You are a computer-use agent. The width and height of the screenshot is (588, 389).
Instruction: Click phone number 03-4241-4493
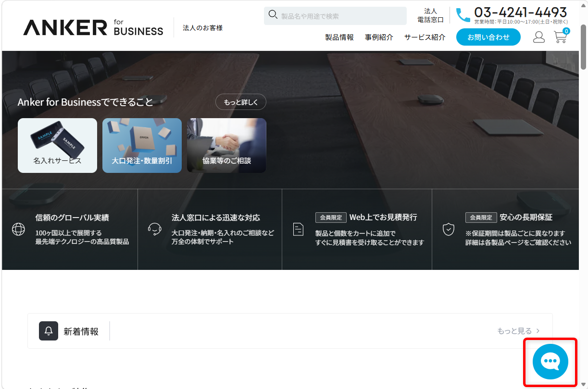521,12
